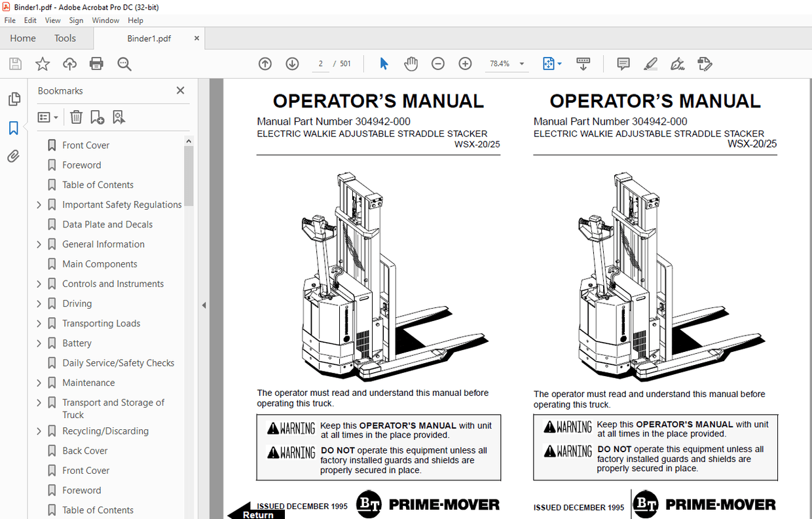Screen dimensions: 812x519
Task: Delete selected bookmark with trash icon
Action: click(76, 117)
